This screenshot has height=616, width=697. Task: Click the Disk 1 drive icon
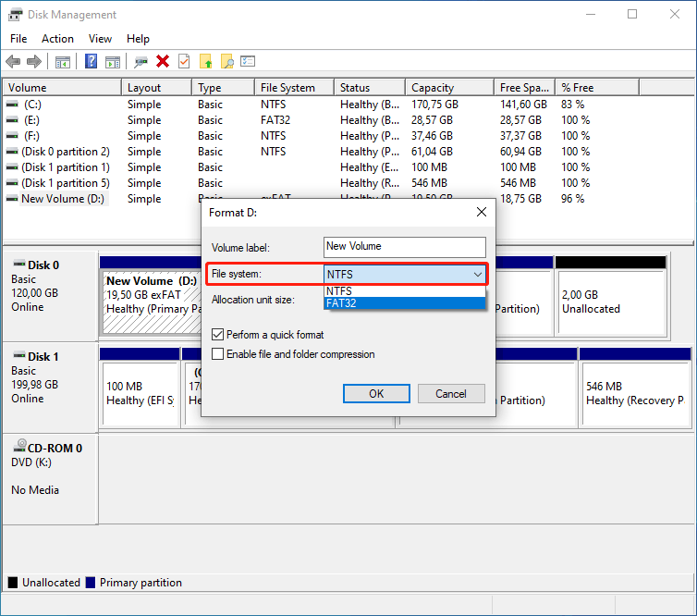coord(19,355)
